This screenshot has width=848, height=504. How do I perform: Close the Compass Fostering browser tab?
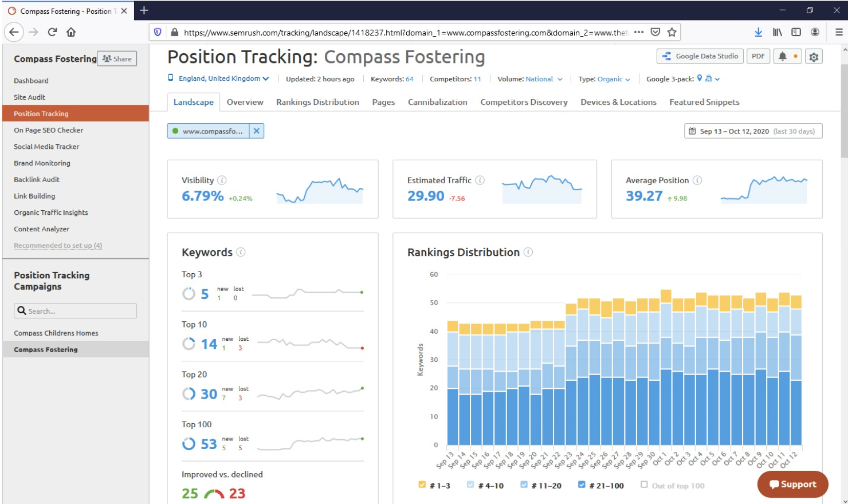point(124,11)
